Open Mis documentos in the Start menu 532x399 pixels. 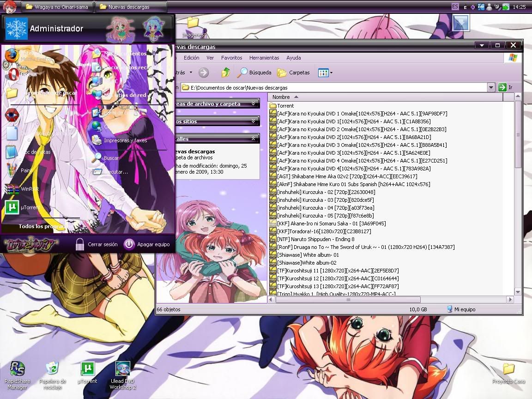pos(120,53)
